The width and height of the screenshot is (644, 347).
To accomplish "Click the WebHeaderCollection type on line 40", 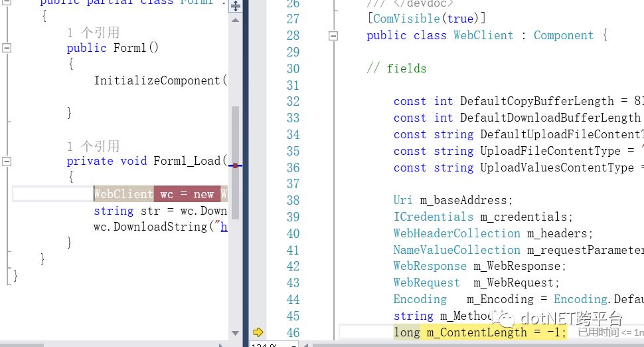I will [457, 233].
